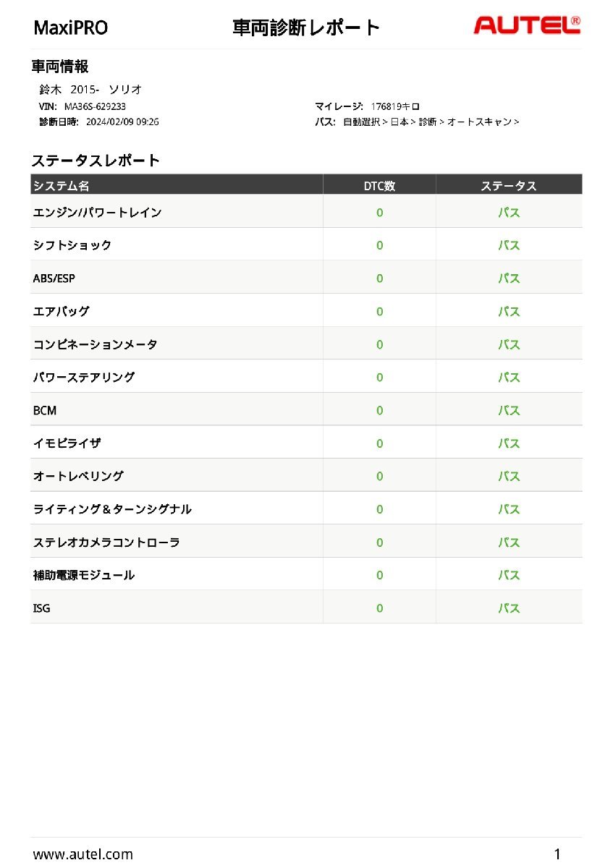Click the エアバッグ system entry
The width and height of the screenshot is (613, 868).
(62, 312)
